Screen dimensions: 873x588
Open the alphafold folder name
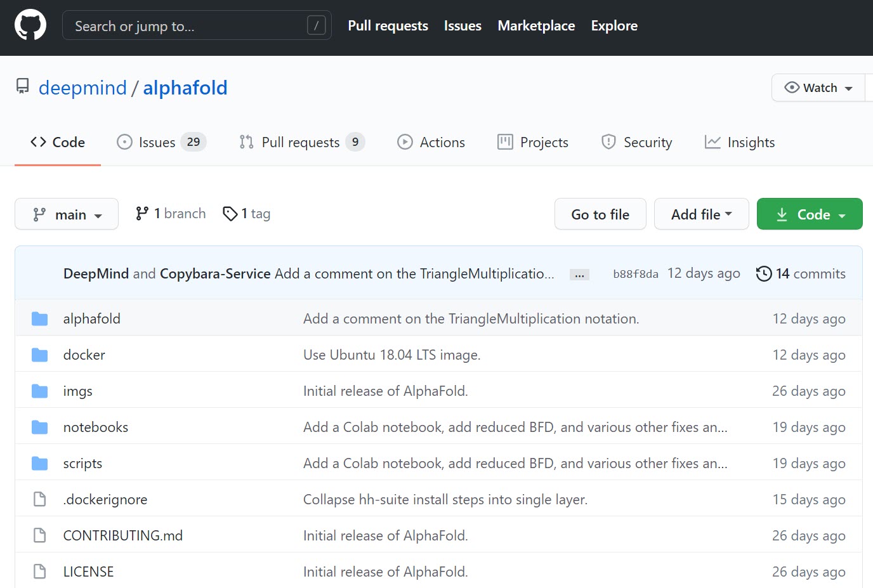coord(91,318)
